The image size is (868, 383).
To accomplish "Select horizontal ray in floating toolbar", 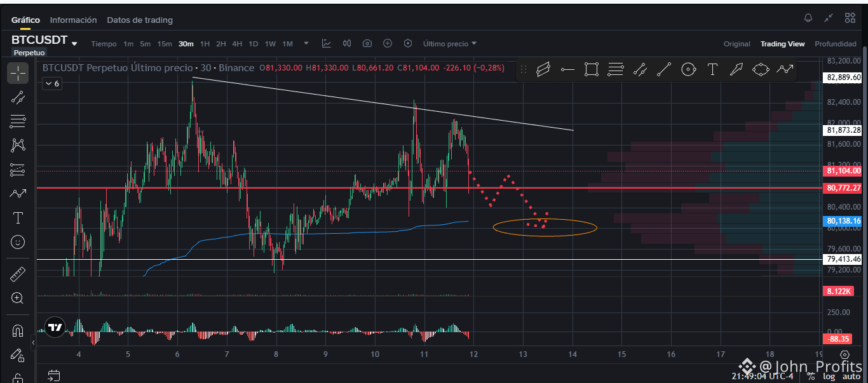I will pos(567,70).
